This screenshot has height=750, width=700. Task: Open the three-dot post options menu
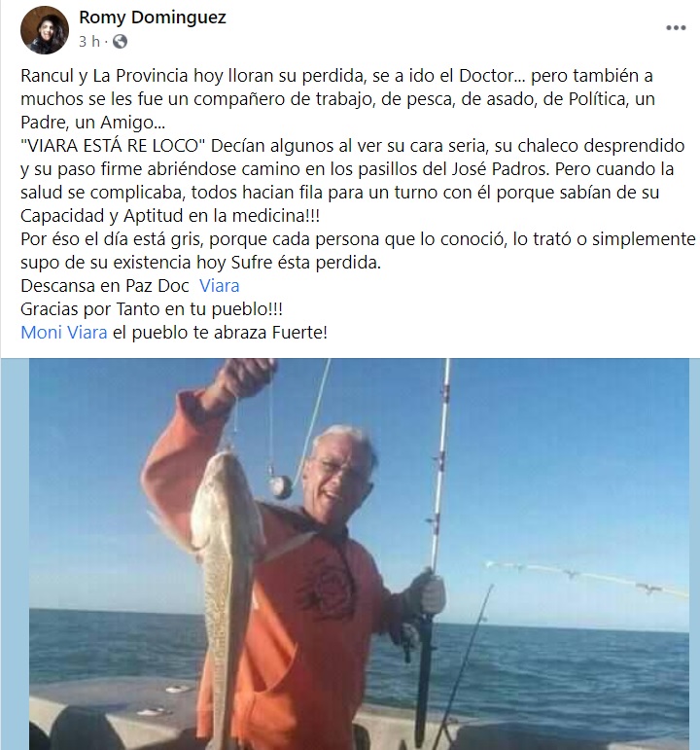(676, 28)
